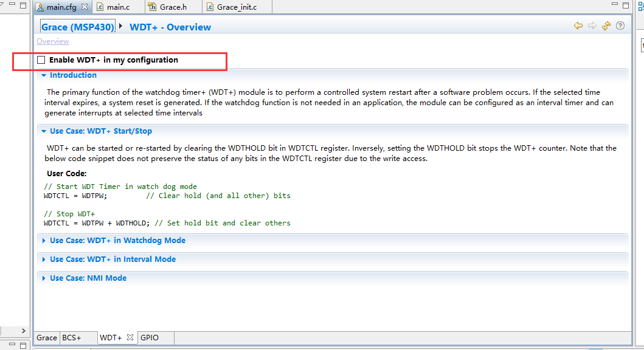
Task: Open the Grace.h editor tab
Action: click(x=173, y=7)
